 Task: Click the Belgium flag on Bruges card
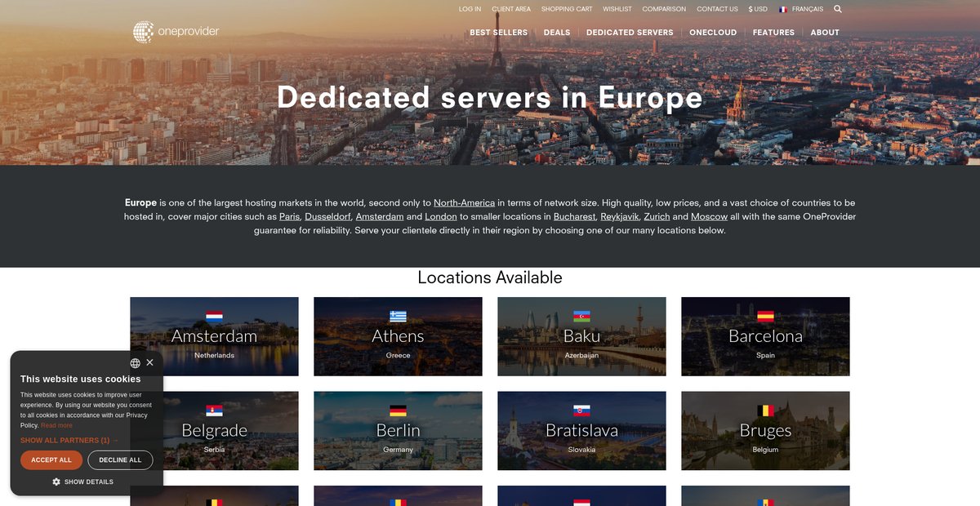tap(765, 411)
